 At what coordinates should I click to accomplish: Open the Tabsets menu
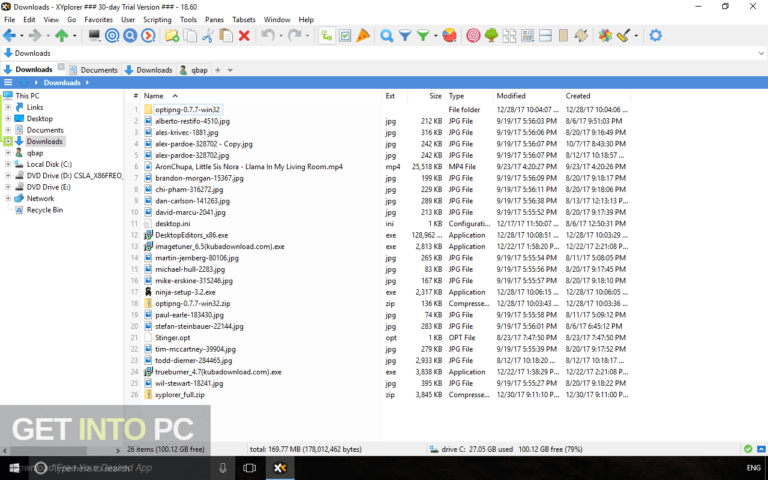[x=243, y=20]
